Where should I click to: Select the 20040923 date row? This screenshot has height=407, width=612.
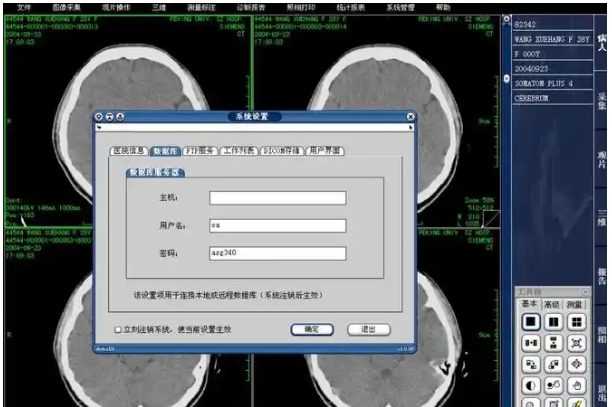[x=552, y=69]
